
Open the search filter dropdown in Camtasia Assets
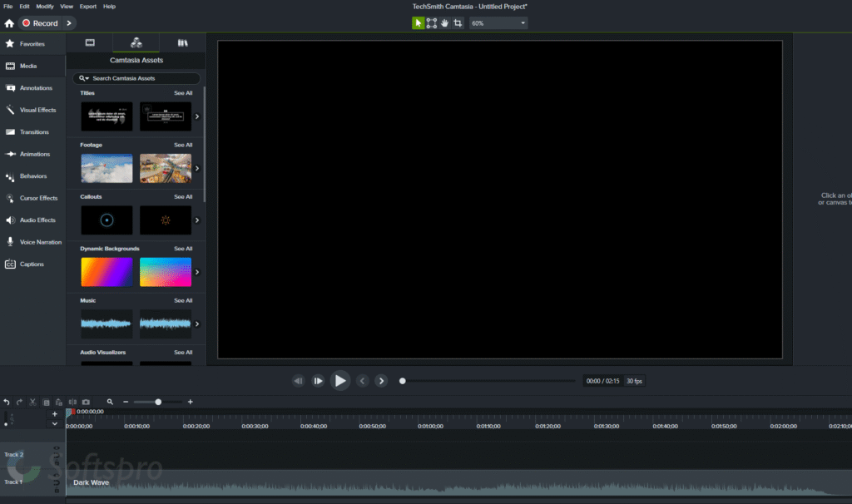[x=84, y=78]
